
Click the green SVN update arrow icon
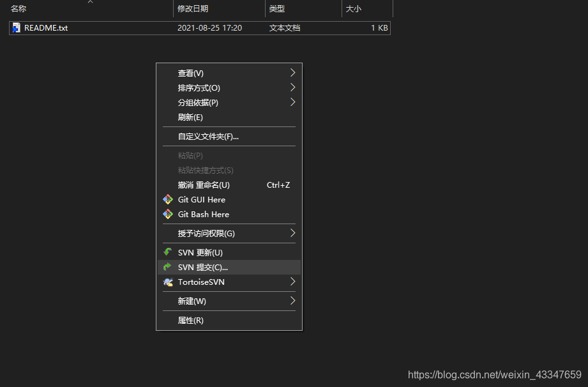click(x=168, y=252)
